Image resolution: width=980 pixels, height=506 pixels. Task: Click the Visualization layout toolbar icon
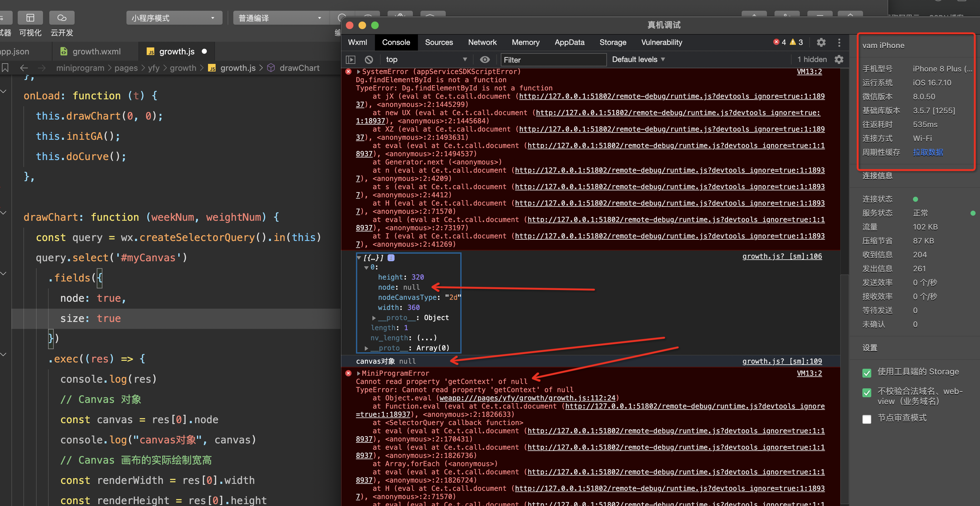click(x=30, y=18)
